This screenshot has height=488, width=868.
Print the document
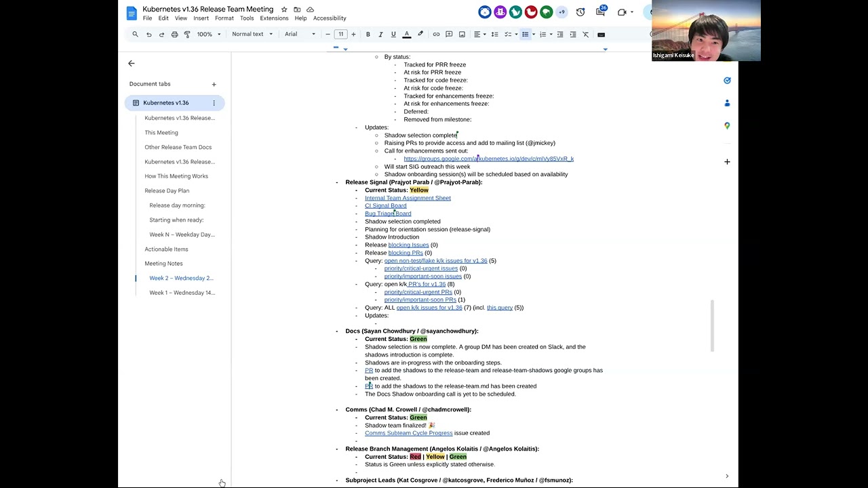point(174,35)
